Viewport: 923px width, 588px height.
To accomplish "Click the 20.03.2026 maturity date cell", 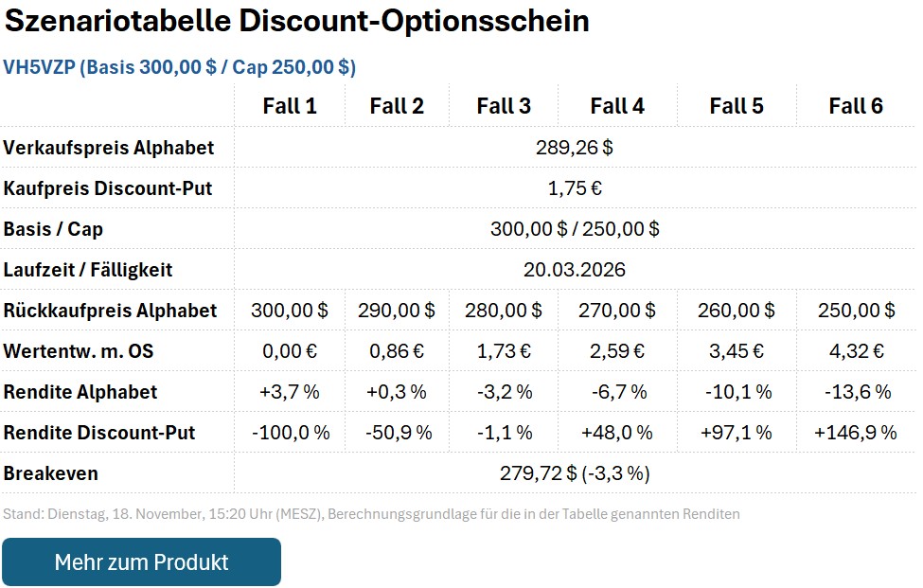I will 574,269.
